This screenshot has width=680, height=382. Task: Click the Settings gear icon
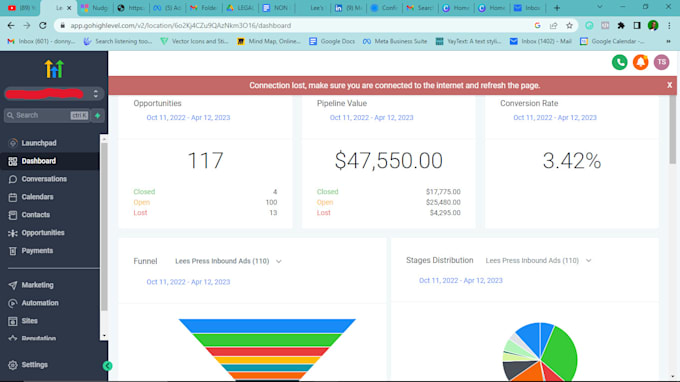pos(13,365)
